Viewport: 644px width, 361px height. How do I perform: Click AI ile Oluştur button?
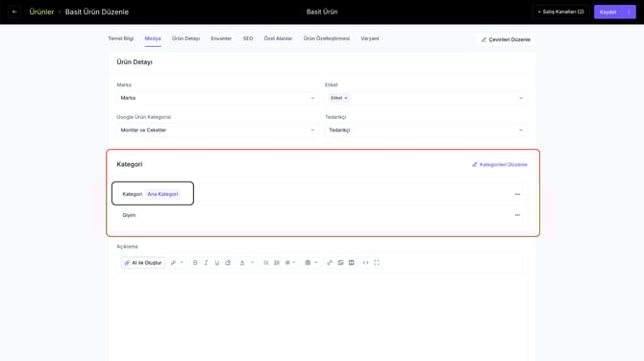click(x=143, y=262)
